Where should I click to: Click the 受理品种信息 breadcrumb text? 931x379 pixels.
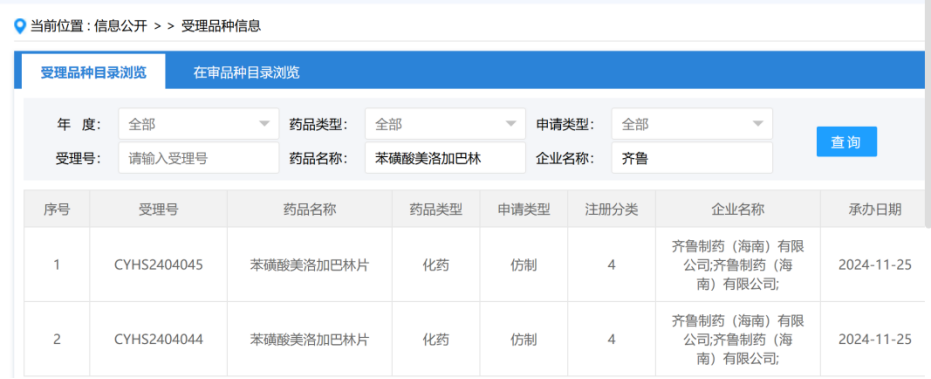[x=221, y=26]
